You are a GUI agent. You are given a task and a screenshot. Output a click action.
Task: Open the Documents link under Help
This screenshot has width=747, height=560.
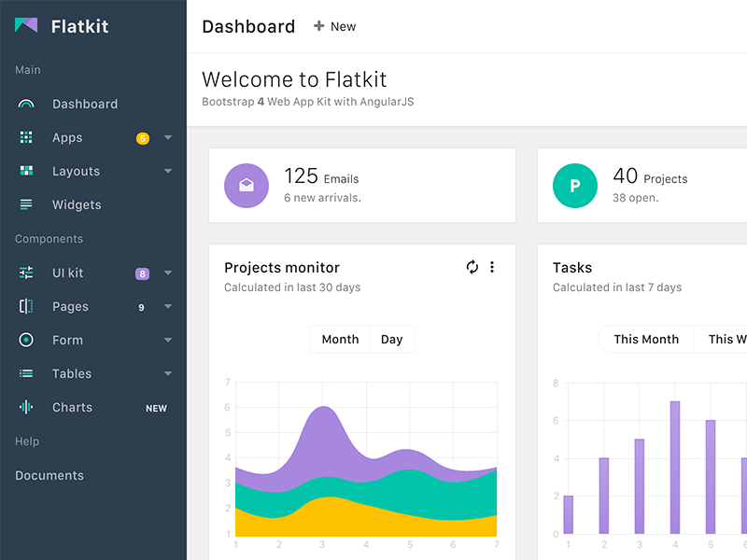49,475
